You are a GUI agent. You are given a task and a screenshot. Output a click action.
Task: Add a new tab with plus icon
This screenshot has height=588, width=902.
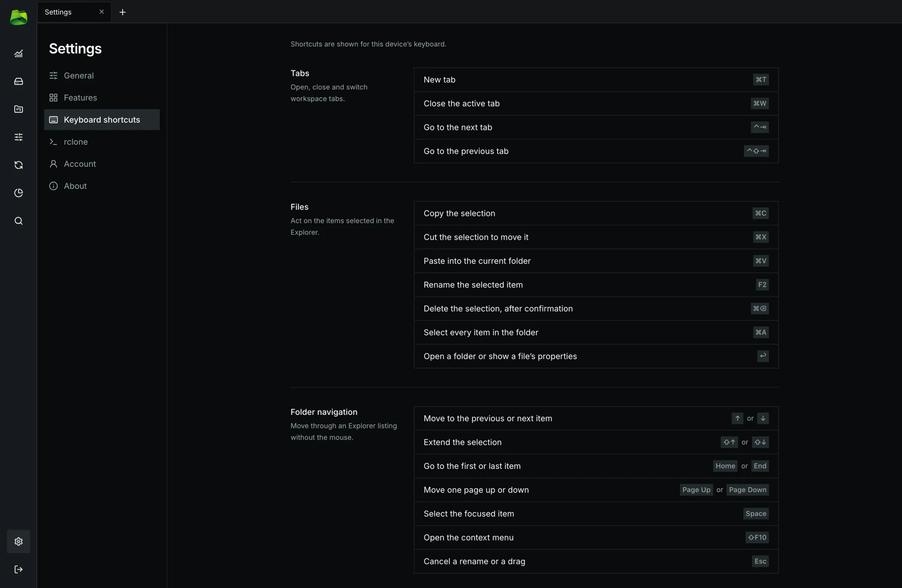point(123,12)
